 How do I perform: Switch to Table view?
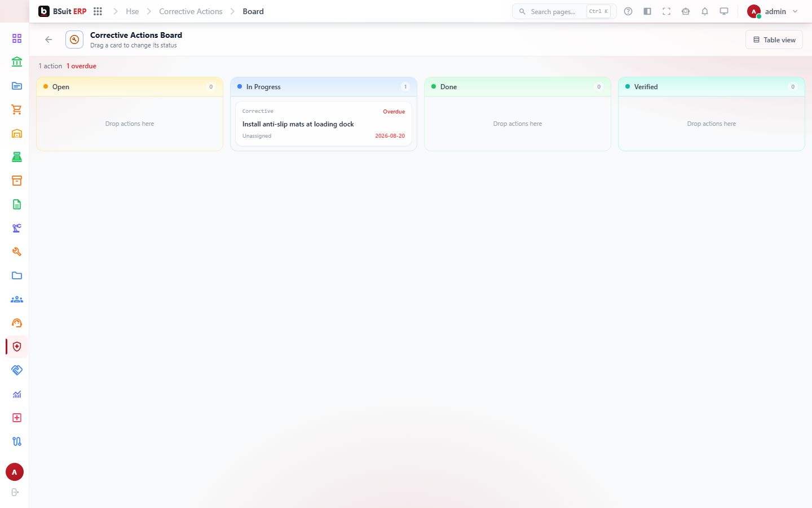(x=774, y=40)
